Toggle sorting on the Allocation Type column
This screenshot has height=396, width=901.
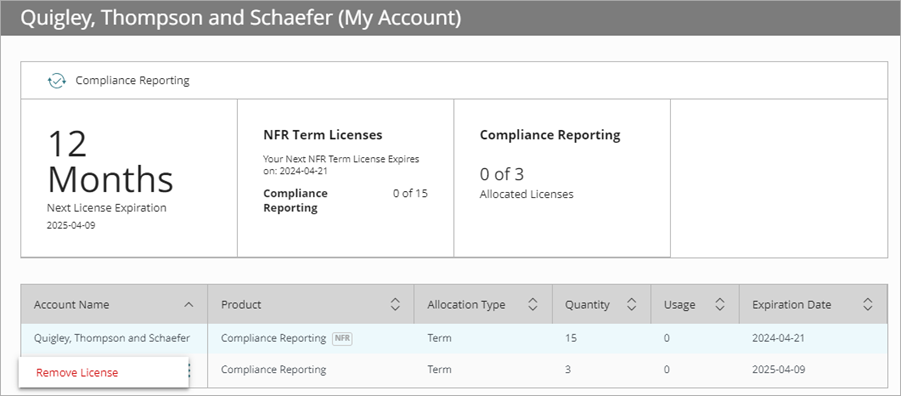(x=533, y=305)
